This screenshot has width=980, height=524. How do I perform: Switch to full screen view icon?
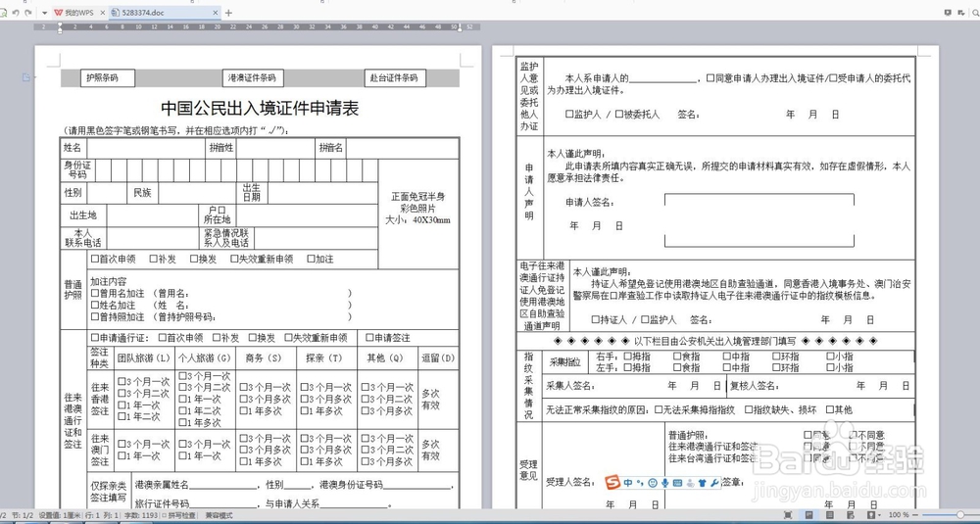[789, 515]
